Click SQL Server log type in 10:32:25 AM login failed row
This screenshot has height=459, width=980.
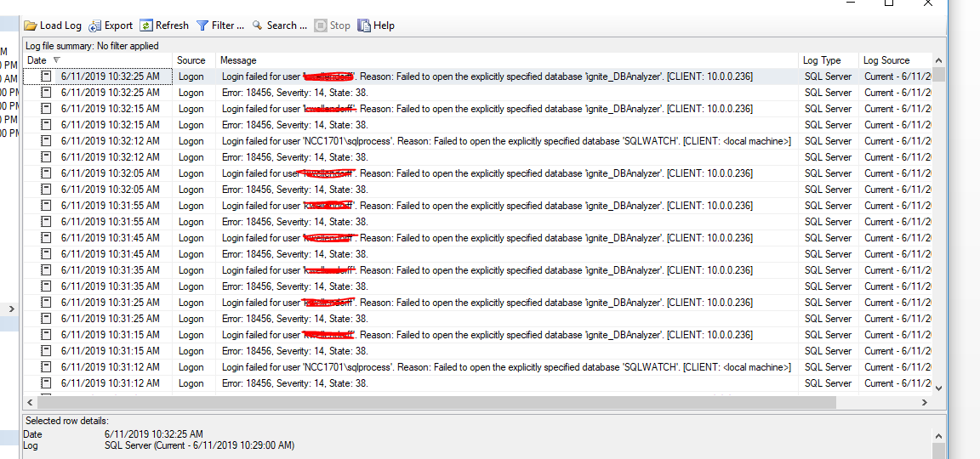828,76
